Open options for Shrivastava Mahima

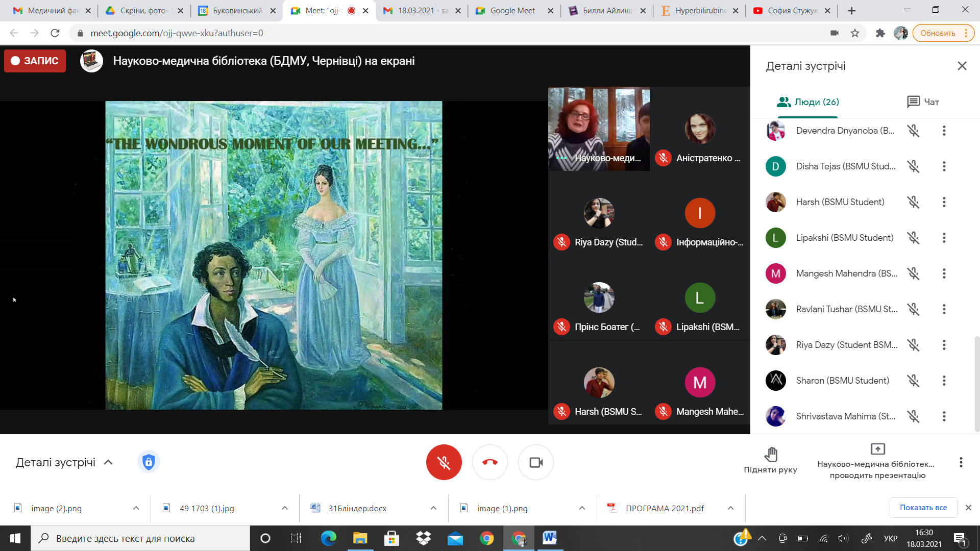944,416
